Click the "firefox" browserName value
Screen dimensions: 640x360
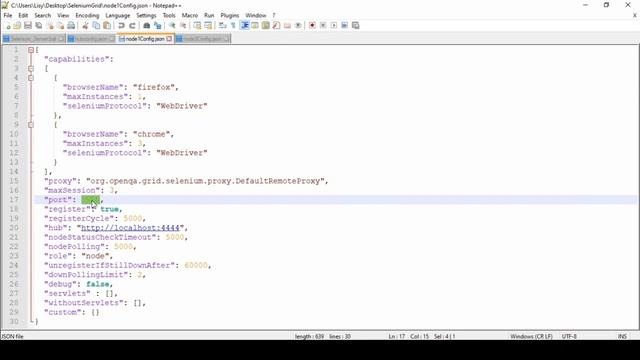click(x=153, y=87)
